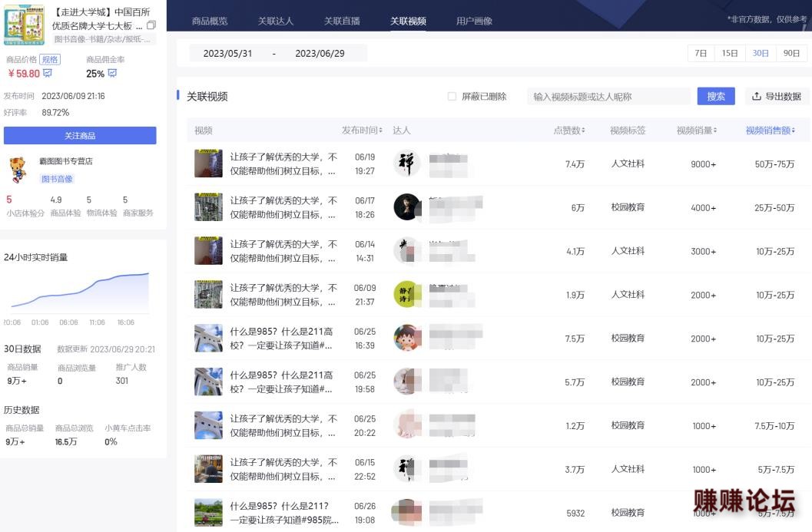Image resolution: width=812 pixels, height=532 pixels.
Task: Switch to 商品概览 tab
Action: click(209, 21)
